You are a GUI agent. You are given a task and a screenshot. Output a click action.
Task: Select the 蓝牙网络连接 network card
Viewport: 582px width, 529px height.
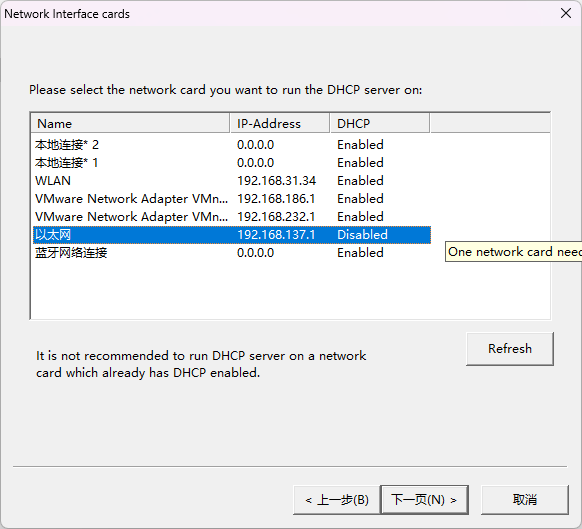pos(232,253)
